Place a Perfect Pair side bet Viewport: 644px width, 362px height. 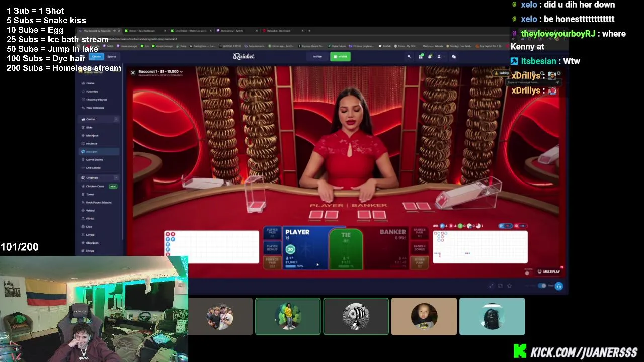click(272, 262)
